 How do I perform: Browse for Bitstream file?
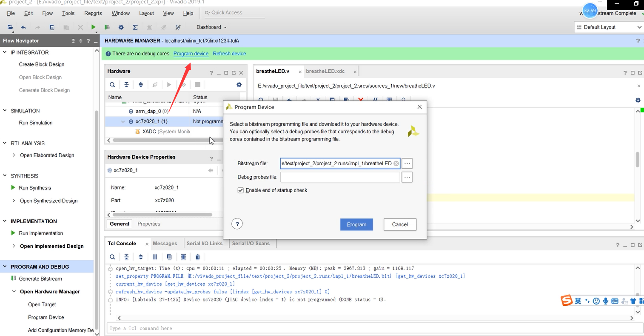(407, 164)
